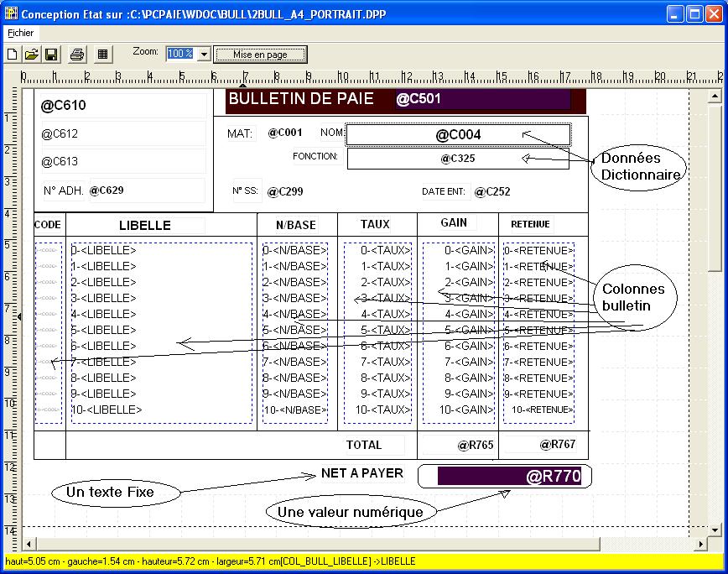Click the Zoom 100 % value field
Viewport: 728px width, 574px height.
(179, 54)
